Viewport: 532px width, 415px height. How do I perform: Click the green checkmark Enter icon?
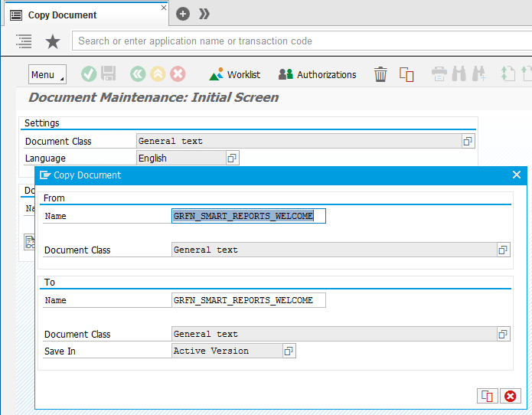89,74
